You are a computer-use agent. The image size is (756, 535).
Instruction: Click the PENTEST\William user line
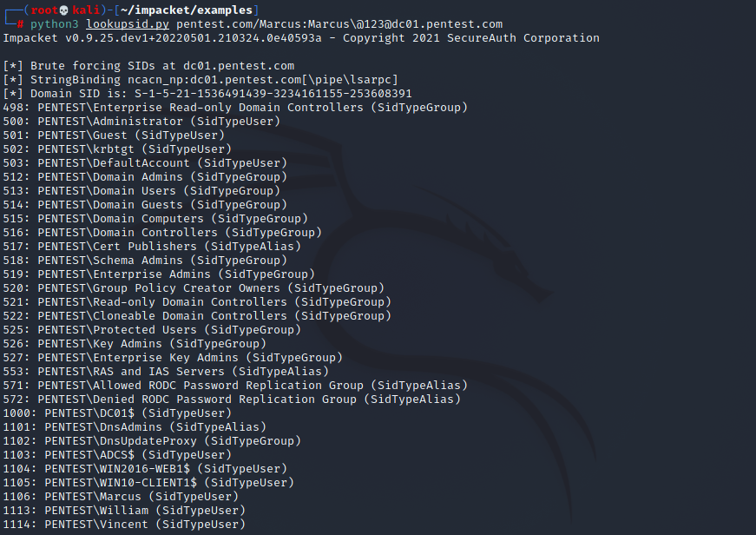point(124,511)
